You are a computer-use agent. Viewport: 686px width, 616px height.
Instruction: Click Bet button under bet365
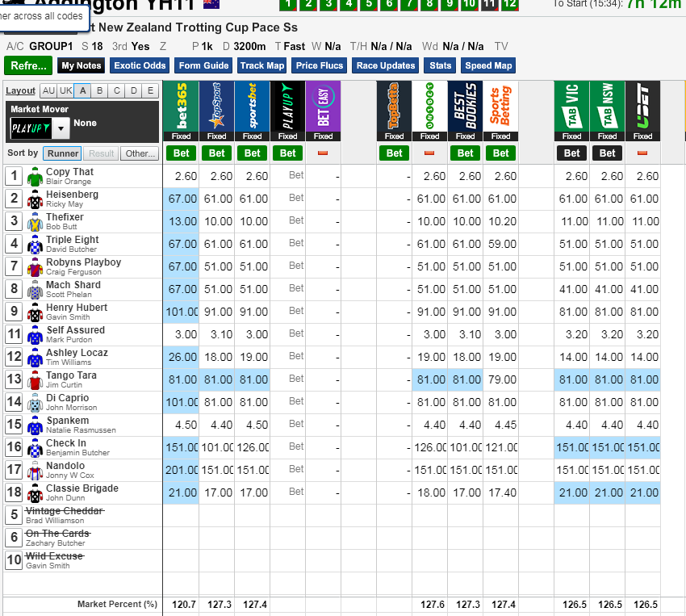[x=181, y=153]
